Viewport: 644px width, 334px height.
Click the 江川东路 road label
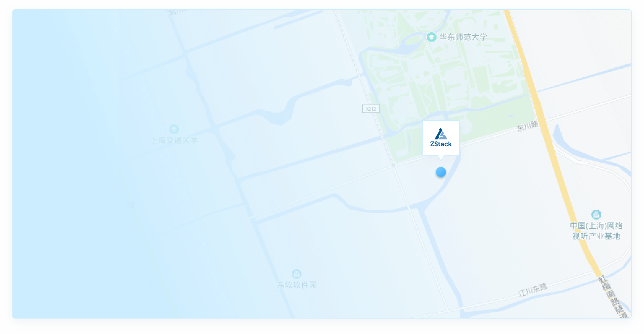pyautogui.click(x=533, y=290)
